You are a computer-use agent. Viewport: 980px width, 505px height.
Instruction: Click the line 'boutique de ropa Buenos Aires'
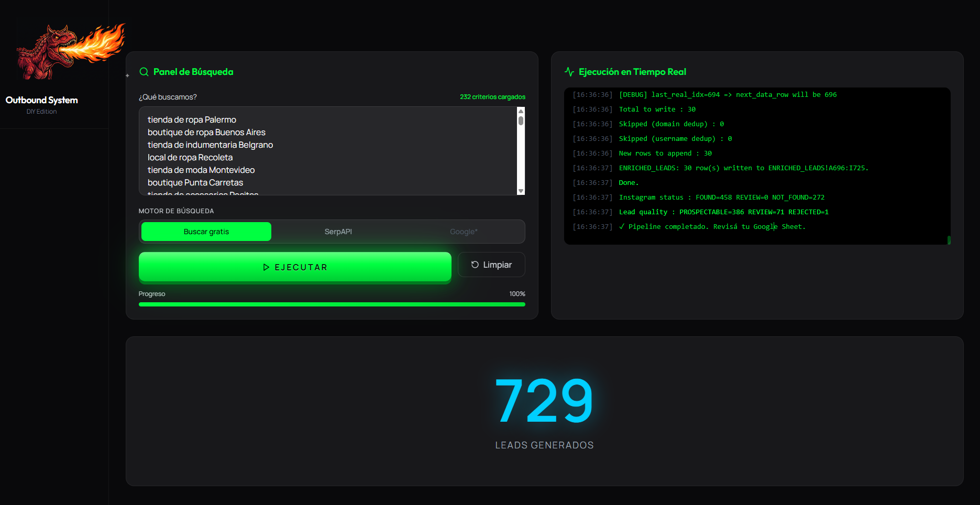pyautogui.click(x=206, y=132)
